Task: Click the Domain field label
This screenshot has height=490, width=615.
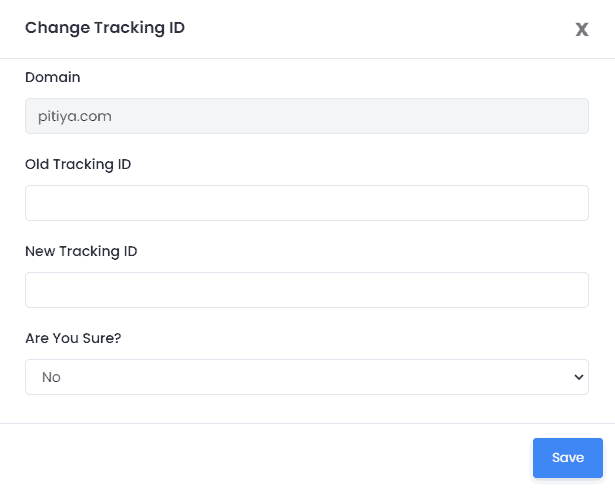Action: pos(53,77)
